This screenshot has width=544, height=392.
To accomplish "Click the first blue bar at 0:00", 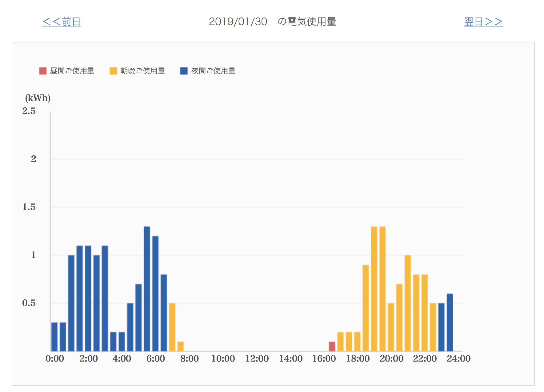I will pyautogui.click(x=54, y=337).
